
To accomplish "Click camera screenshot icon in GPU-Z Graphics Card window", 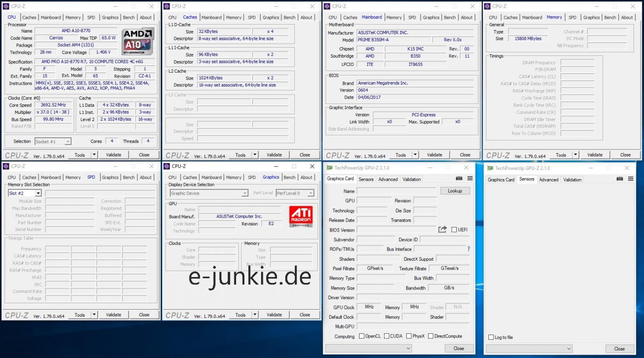I will (x=459, y=179).
